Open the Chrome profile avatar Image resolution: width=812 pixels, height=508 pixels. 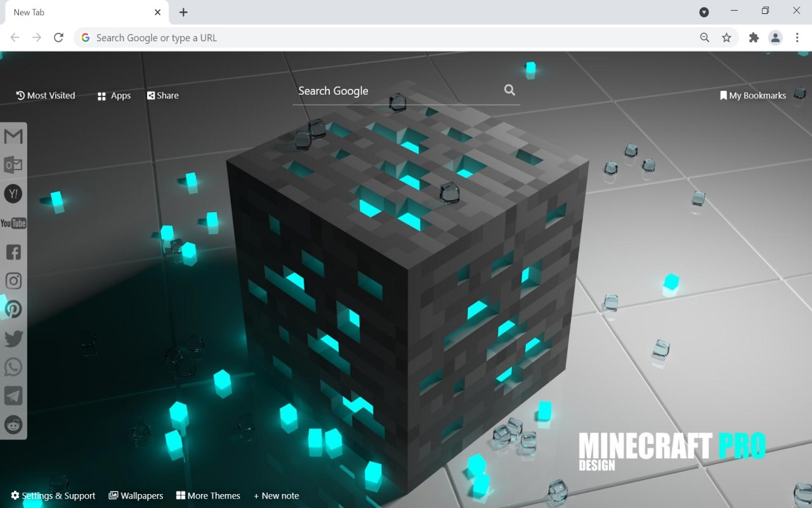pyautogui.click(x=775, y=37)
